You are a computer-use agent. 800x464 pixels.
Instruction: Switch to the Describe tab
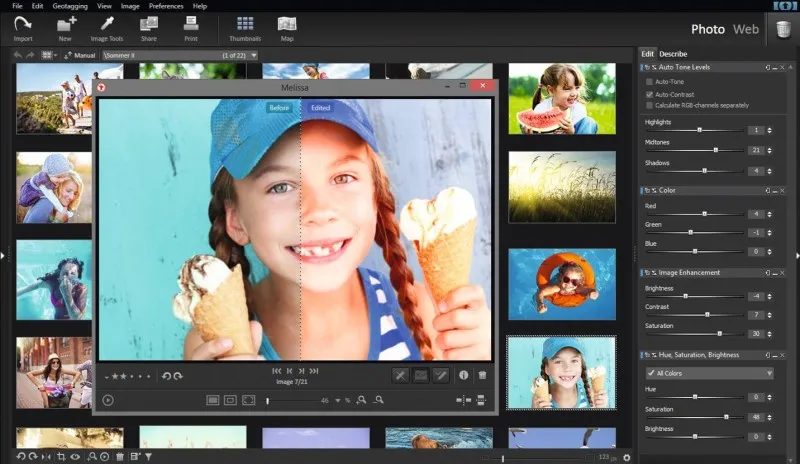pyautogui.click(x=673, y=53)
